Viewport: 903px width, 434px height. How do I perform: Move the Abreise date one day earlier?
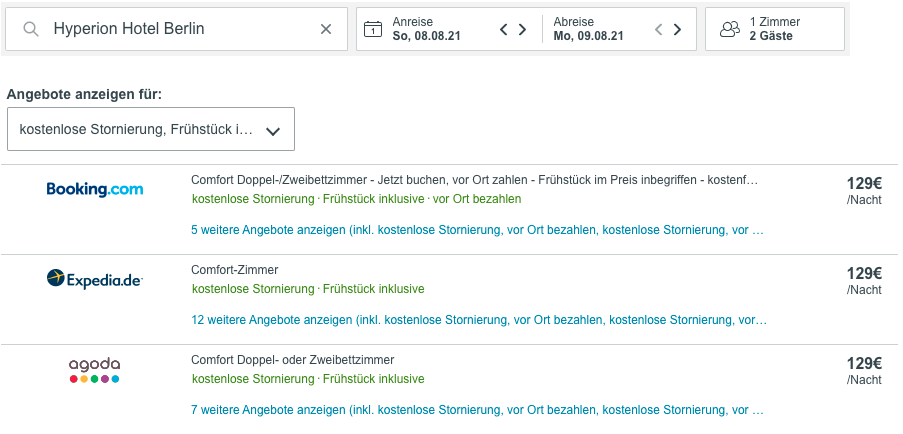click(x=659, y=29)
